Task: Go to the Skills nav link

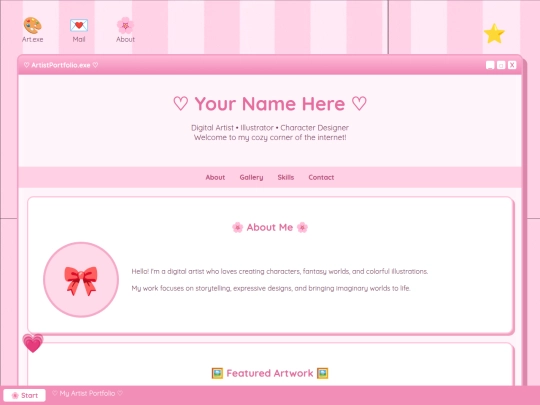Action: (286, 177)
